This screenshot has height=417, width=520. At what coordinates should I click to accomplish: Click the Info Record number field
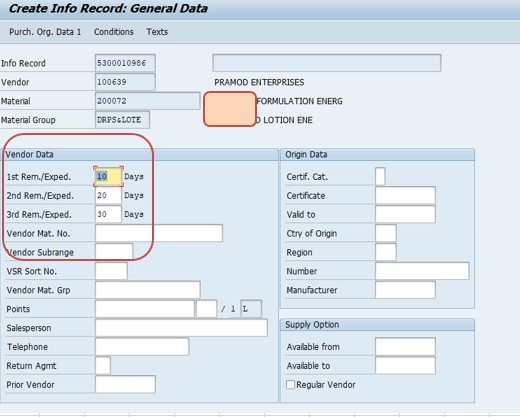tap(125, 63)
